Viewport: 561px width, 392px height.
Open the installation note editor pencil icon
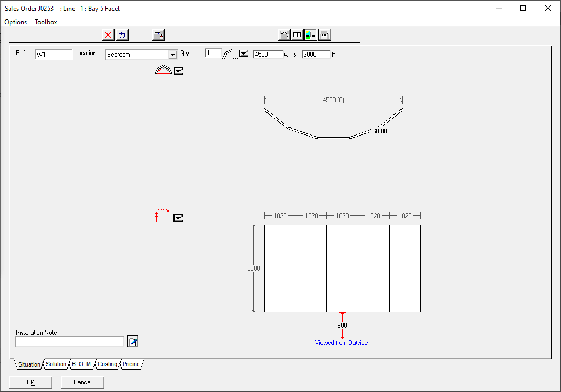[133, 341]
